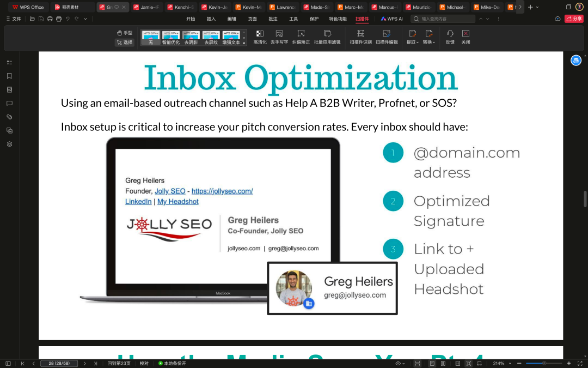Toggle the sidebar panel icon in status bar
Image resolution: width=588 pixels, height=368 pixels.
coord(8,363)
